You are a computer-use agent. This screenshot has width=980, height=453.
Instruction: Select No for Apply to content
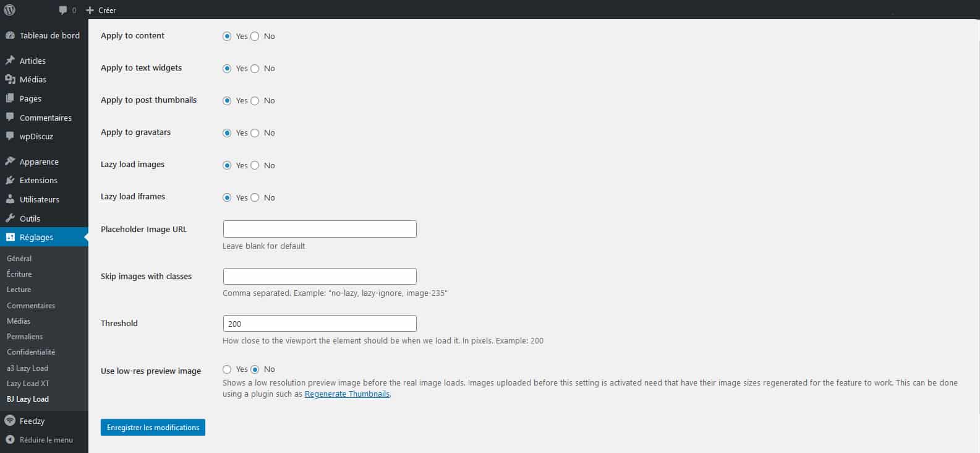click(x=255, y=37)
